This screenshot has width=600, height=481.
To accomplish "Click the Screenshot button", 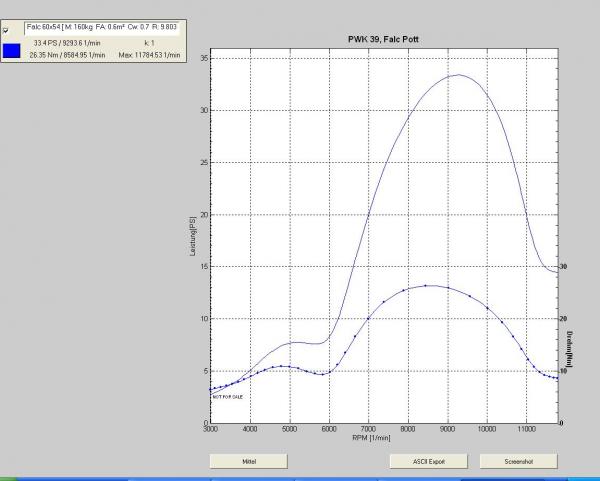I will coord(518,461).
